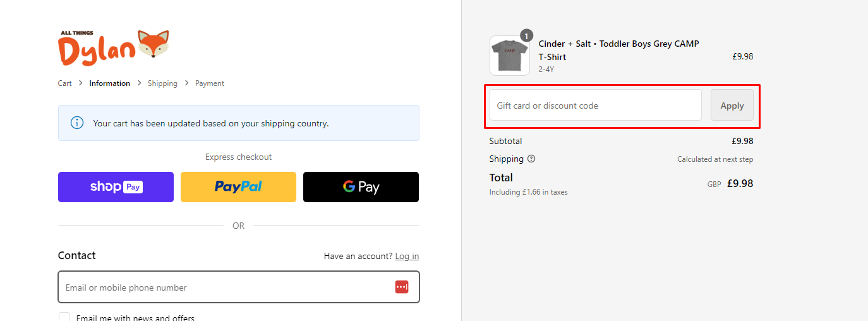The width and height of the screenshot is (868, 321).
Task: Apply the discount code button
Action: point(732,105)
